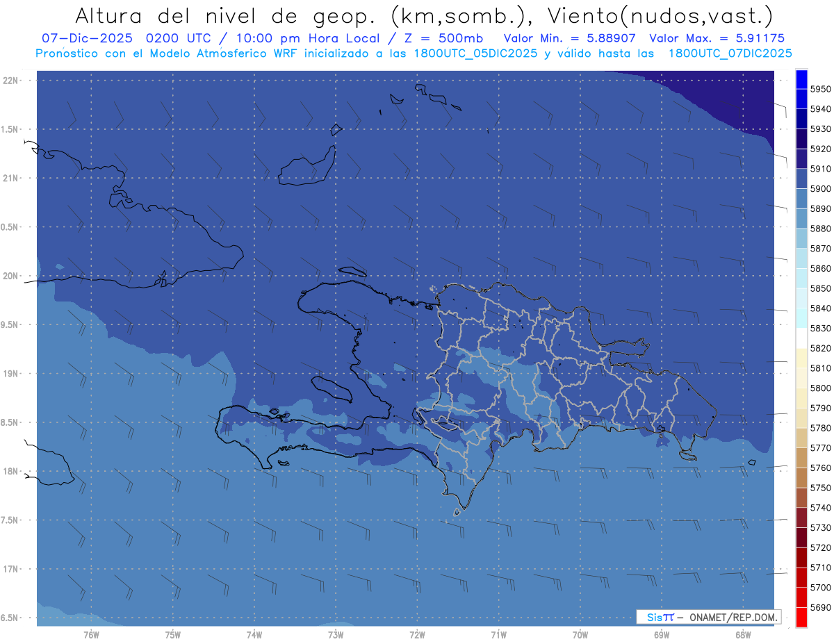Click the '5880' color bar value

pos(821,229)
